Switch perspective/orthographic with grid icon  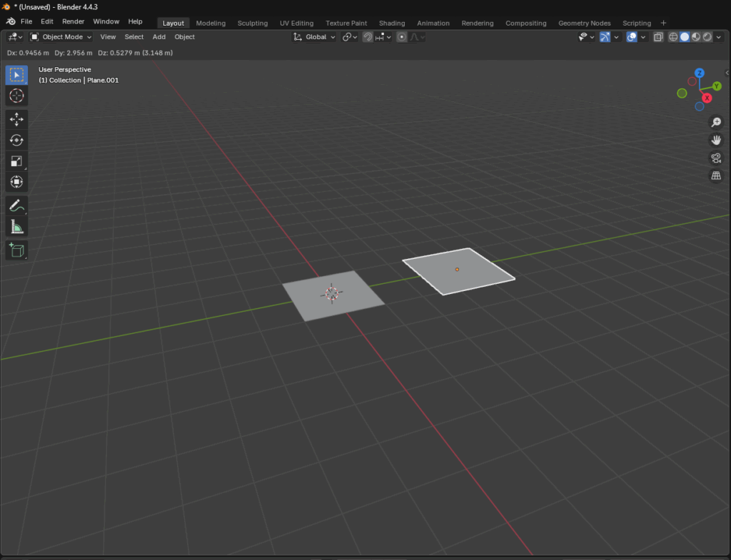[x=716, y=175]
